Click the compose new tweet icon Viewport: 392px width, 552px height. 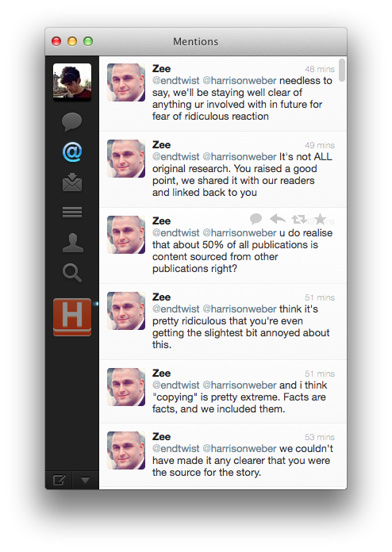pos(59,480)
